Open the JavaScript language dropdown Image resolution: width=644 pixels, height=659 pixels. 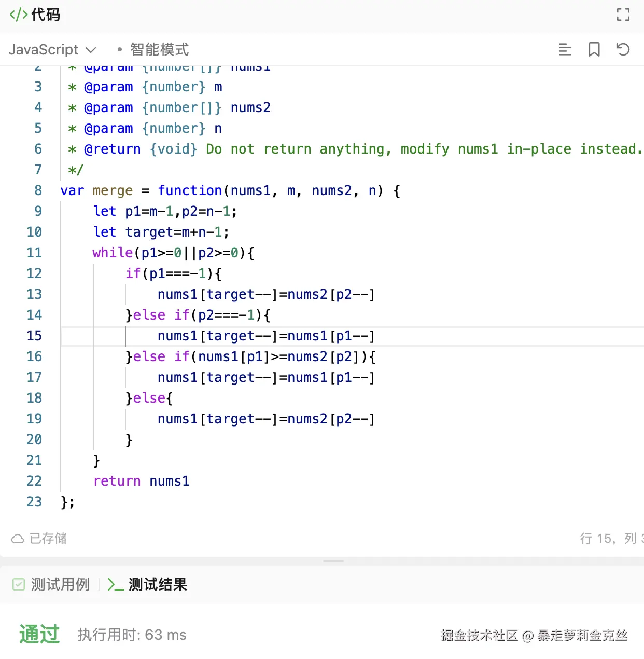[52, 49]
